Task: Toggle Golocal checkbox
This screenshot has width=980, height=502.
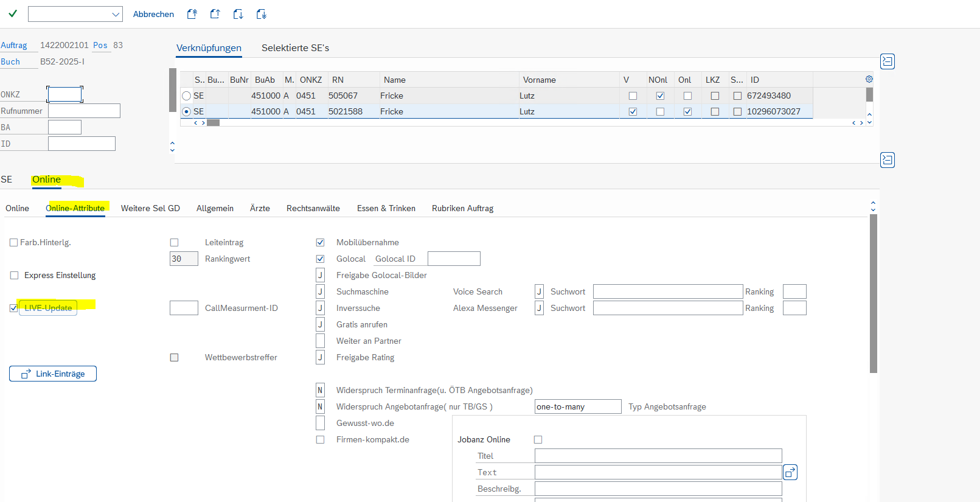Action: tap(320, 259)
